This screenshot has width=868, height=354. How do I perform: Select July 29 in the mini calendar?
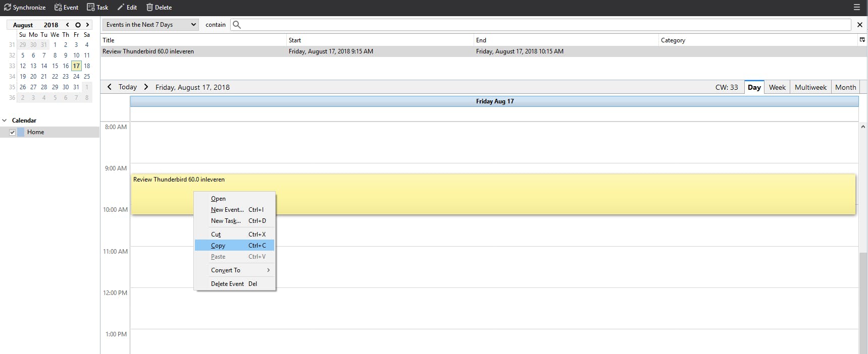[23, 45]
